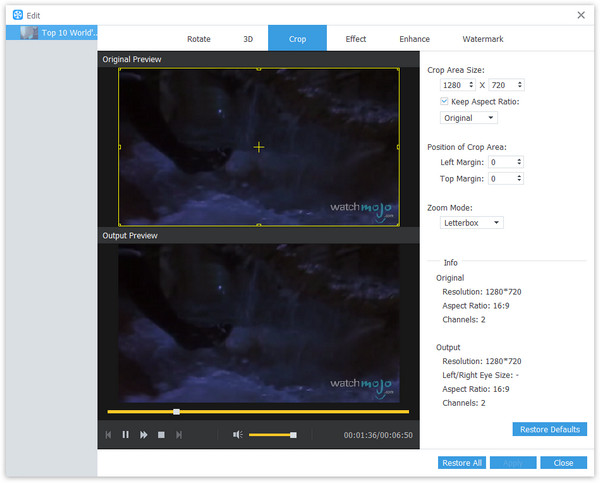Click the volume slider handle
Viewport: 600px width, 483px height.
(x=293, y=435)
